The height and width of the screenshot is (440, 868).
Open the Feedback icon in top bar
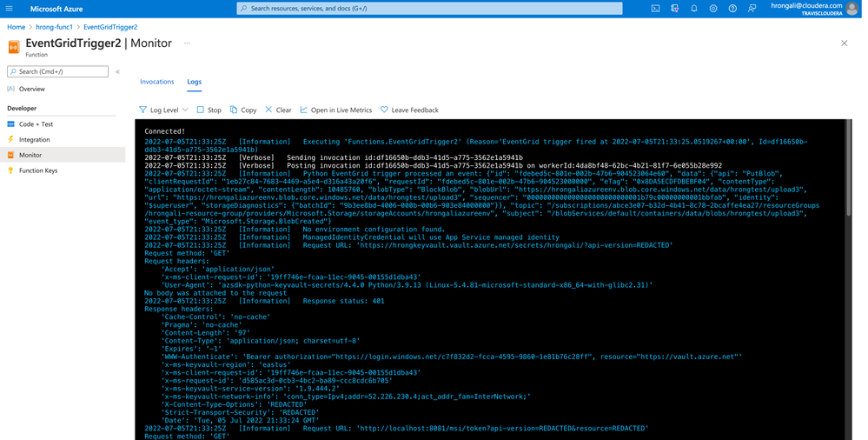pyautogui.click(x=752, y=9)
